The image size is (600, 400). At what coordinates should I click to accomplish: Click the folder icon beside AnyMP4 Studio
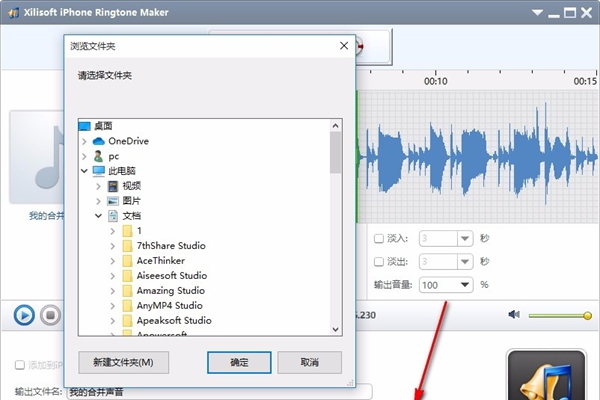pos(127,305)
